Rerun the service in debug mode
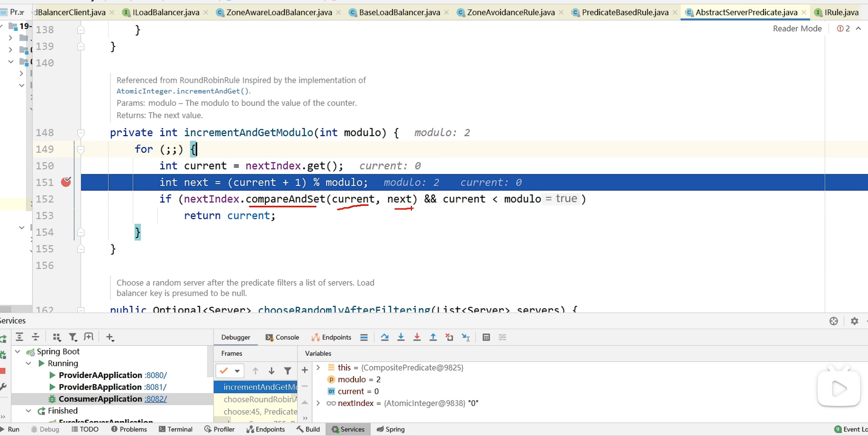 coord(3,355)
